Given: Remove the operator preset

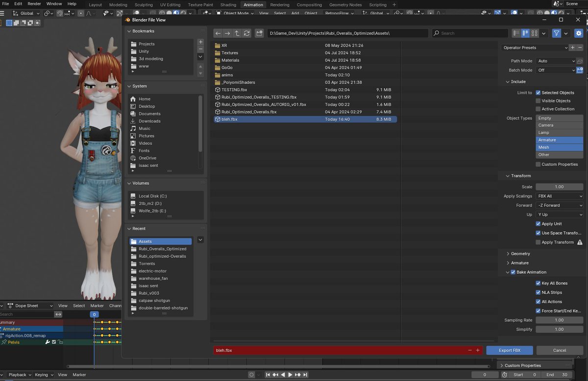Looking at the screenshot, I should tap(580, 48).
